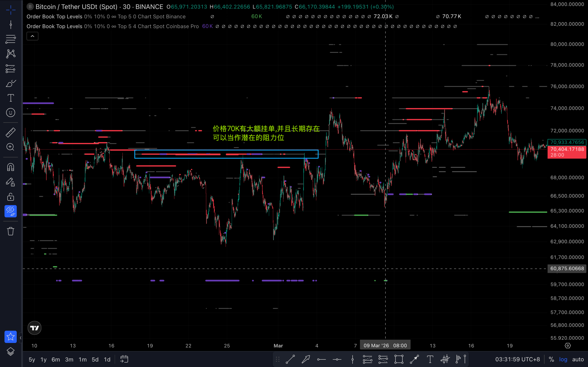Select the 3m time range
Screen dimensions: 588x367
click(69, 359)
